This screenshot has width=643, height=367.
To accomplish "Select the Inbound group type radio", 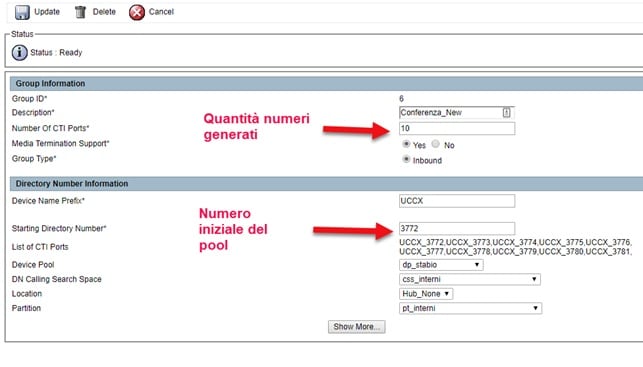I will [406, 159].
